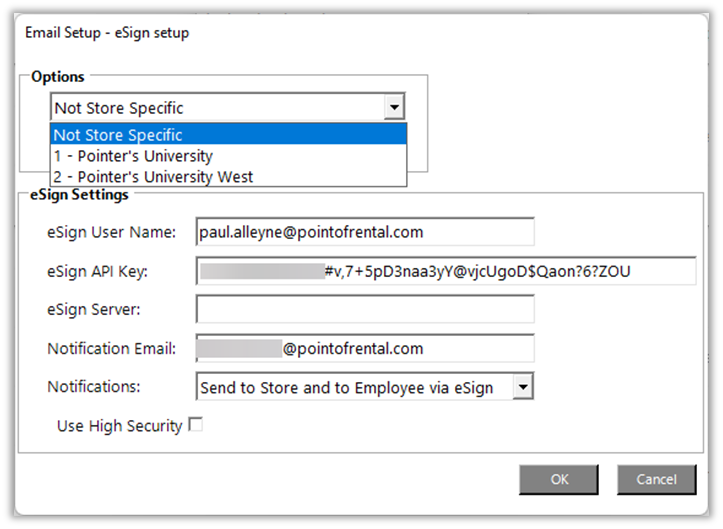Screen dimensions: 723x529
Task: Enable the Use High Security checkbox
Action: pyautogui.click(x=196, y=425)
